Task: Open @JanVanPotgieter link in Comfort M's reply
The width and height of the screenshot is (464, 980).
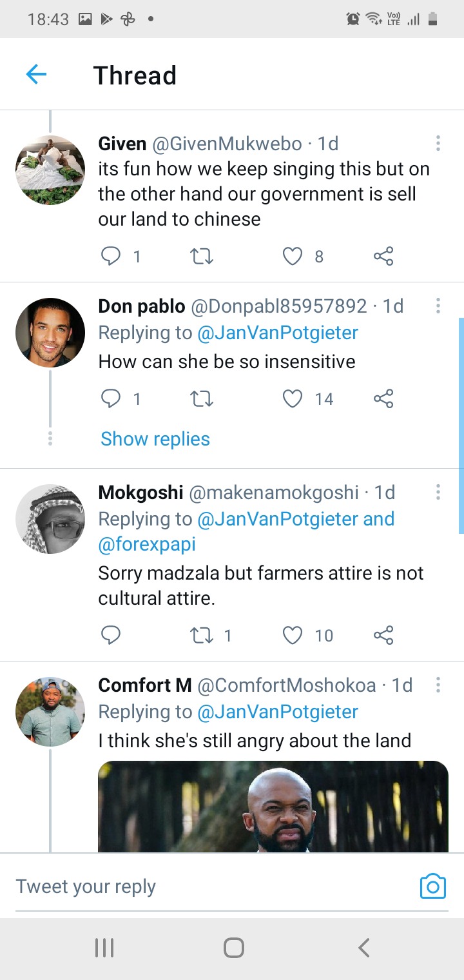Action: point(278,712)
